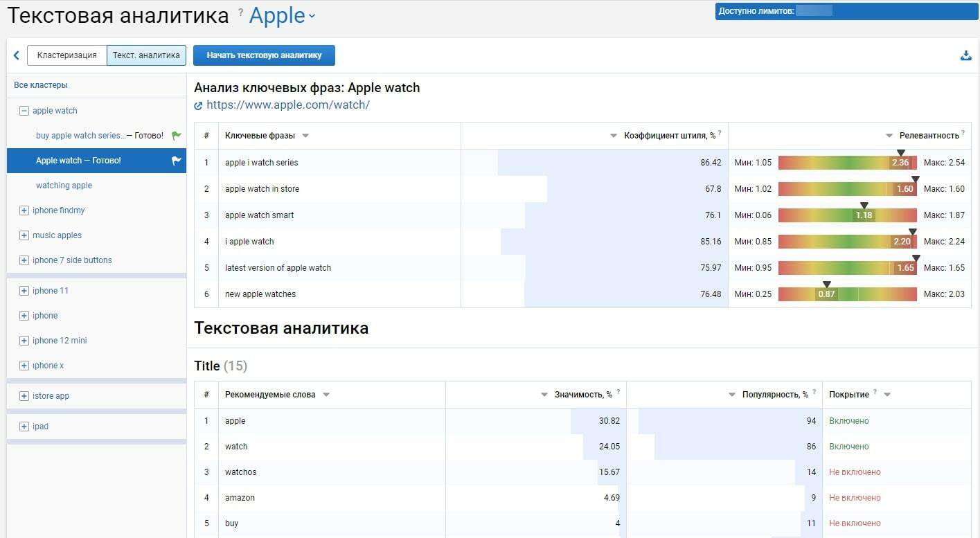Expand the ipad cluster
Viewport: 980px width, 538px height.
24,427
